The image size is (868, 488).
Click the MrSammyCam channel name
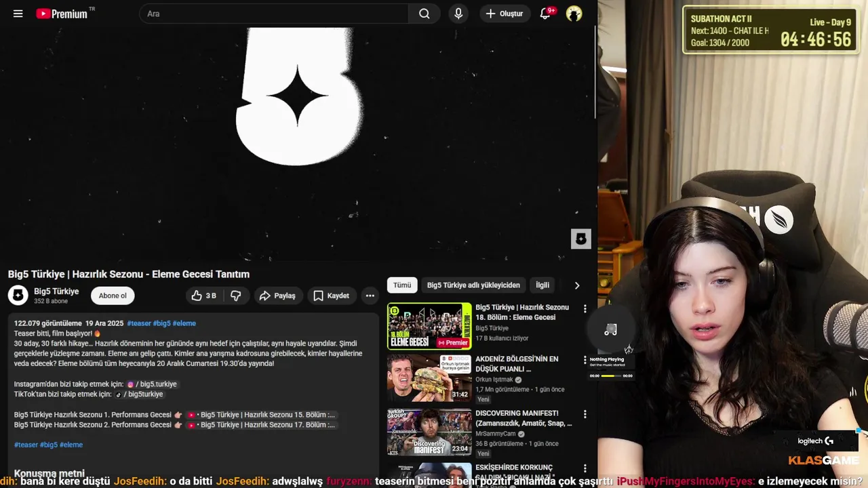496,434
